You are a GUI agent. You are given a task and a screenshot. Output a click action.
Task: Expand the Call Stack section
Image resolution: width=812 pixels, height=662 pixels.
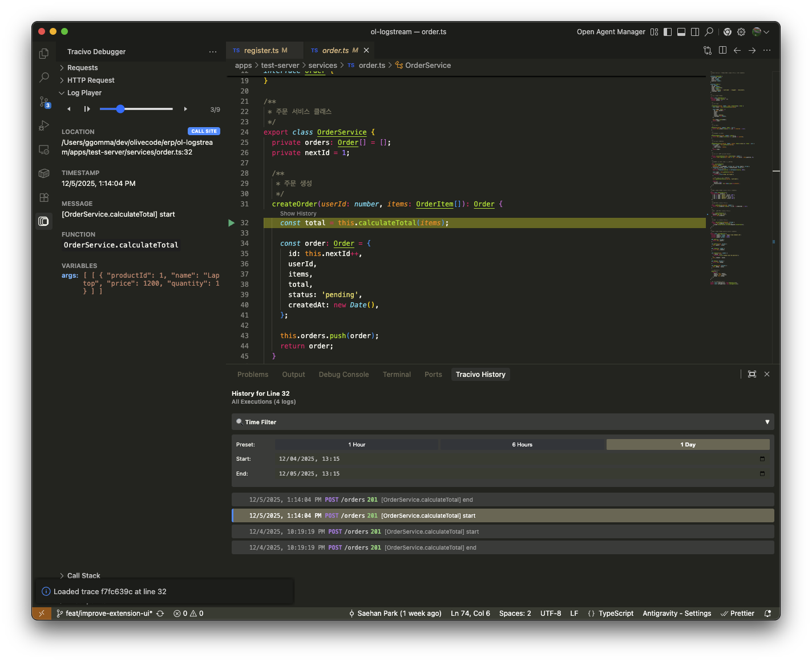pos(83,576)
